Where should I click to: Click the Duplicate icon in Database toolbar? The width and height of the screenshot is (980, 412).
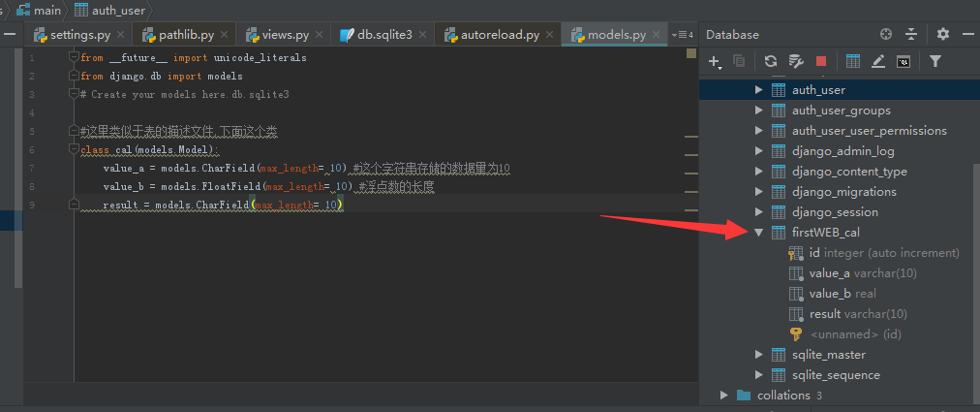coord(739,61)
